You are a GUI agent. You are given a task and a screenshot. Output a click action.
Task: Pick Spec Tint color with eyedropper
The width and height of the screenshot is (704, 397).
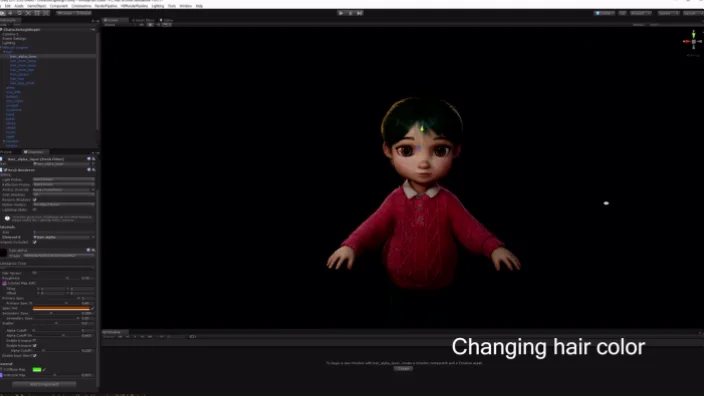[93, 309]
